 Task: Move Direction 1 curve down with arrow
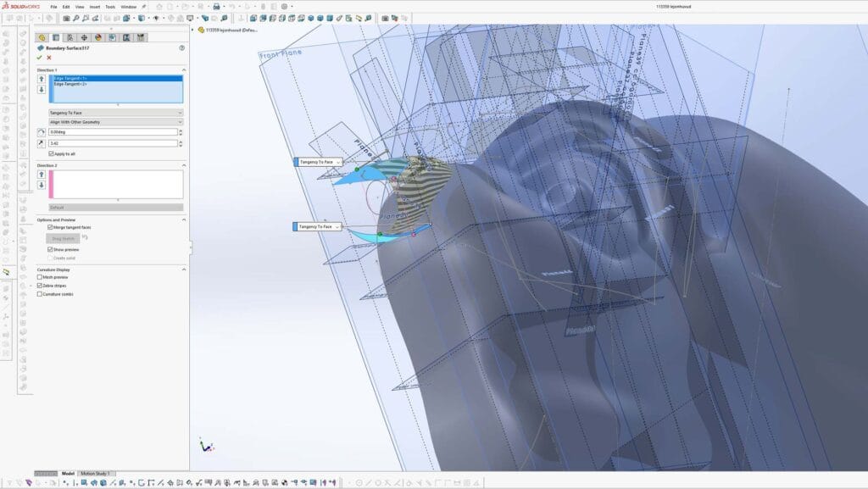pyautogui.click(x=41, y=88)
